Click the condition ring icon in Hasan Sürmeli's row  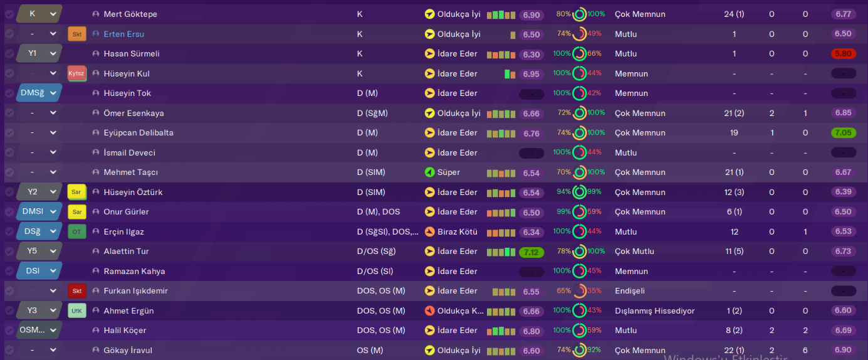coord(579,54)
